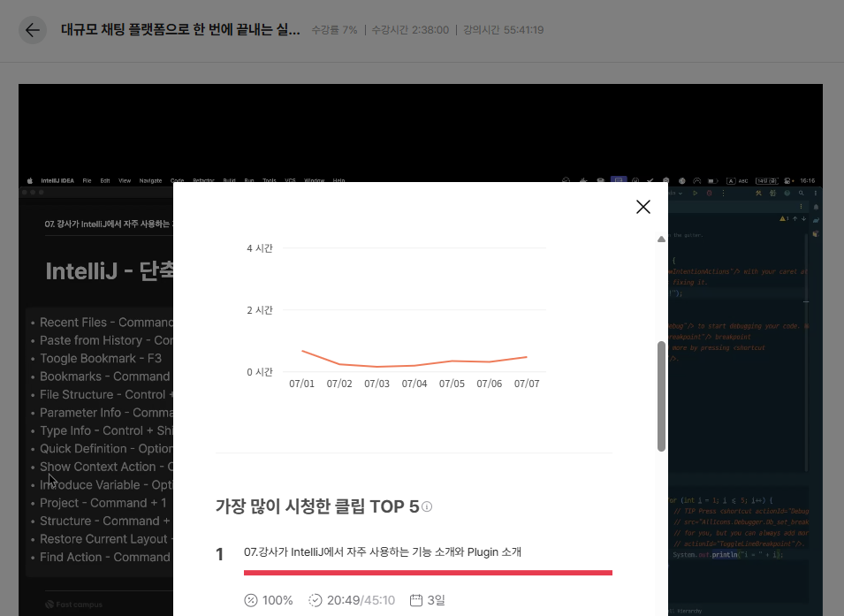The height and width of the screenshot is (616, 844).
Task: Open the Notifications bell in IntelliJ's right sidebar
Action: tap(816, 207)
